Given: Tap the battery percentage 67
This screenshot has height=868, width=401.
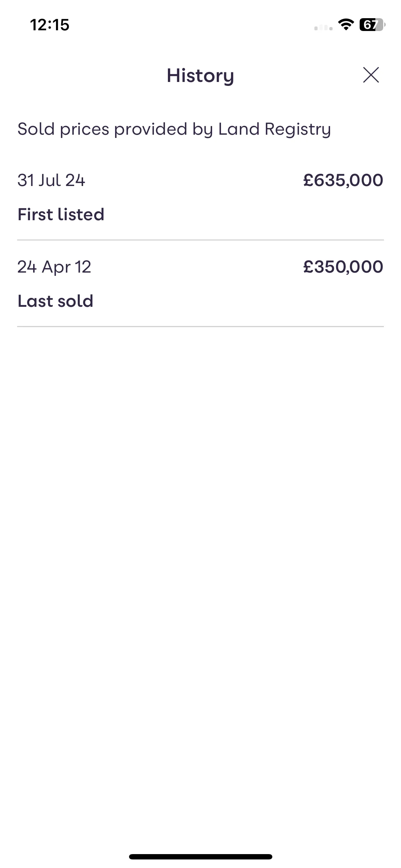Looking at the screenshot, I should point(370,25).
